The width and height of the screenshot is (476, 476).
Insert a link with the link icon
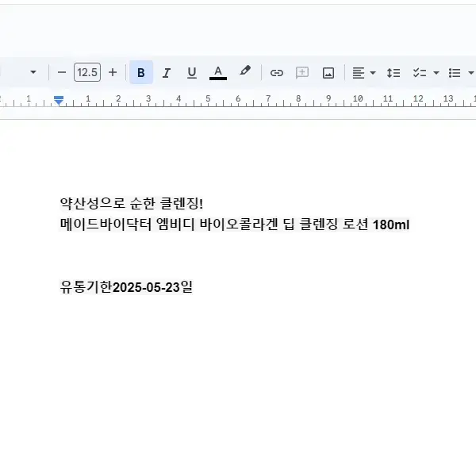point(277,73)
